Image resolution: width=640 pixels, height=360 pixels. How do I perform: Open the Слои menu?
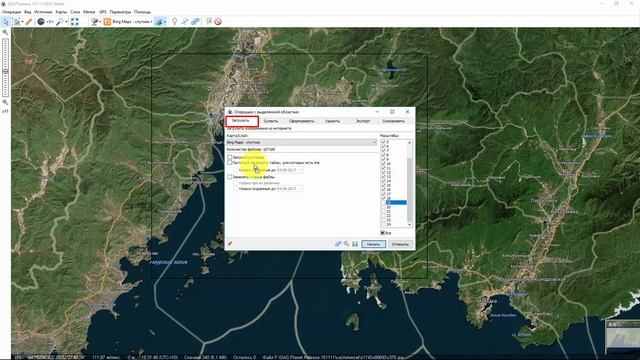[x=75, y=12]
